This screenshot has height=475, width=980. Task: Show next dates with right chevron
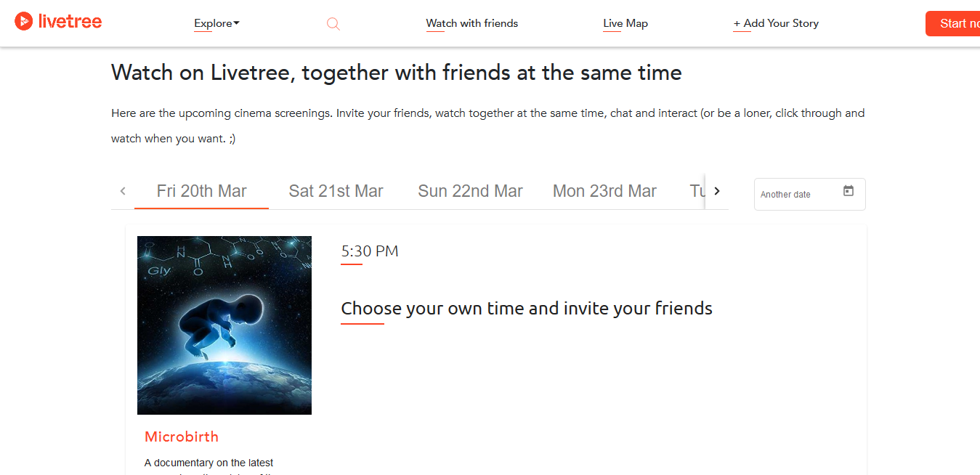pyautogui.click(x=716, y=191)
